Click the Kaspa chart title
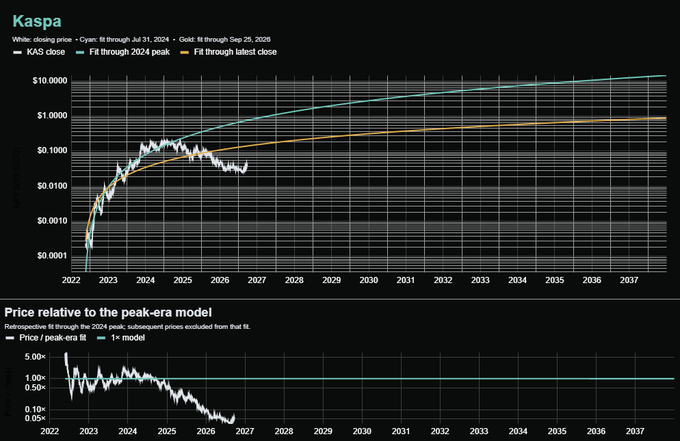This screenshot has height=441, width=680. [x=37, y=21]
